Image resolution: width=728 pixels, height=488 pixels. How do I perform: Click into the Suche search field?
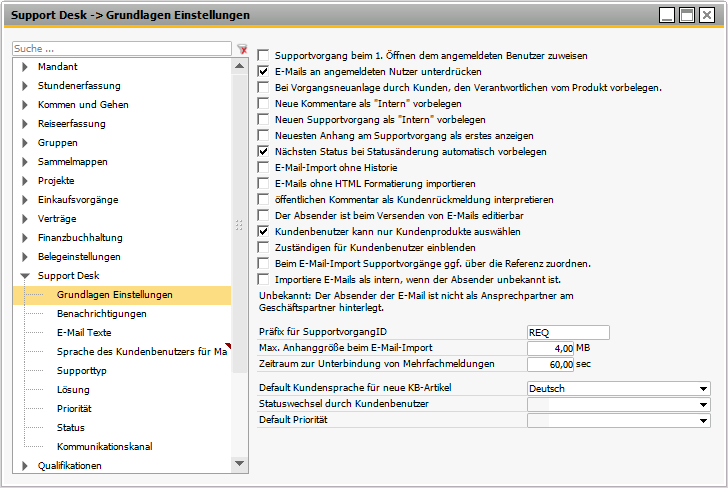point(122,49)
